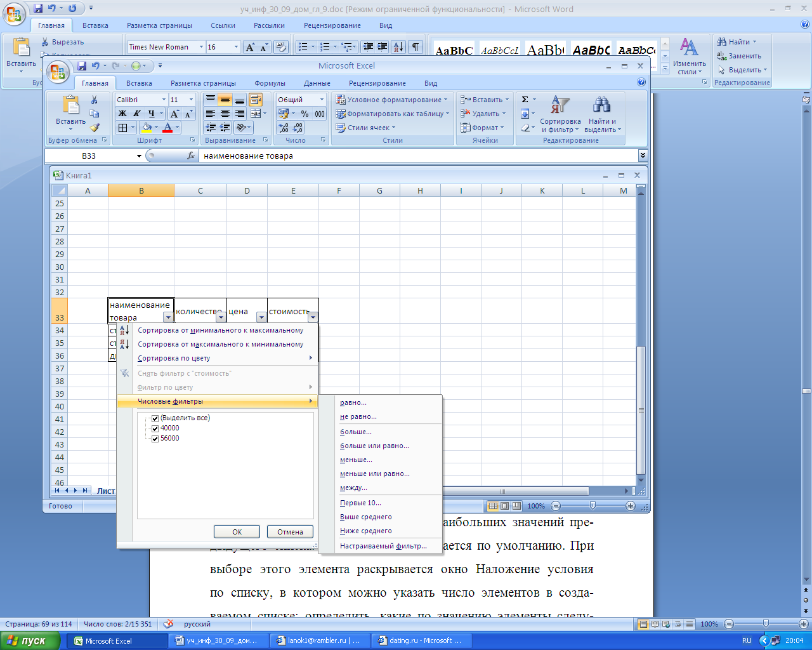Click the Start (пуск) button
Viewport: 812px width, 650px height.
[30, 640]
